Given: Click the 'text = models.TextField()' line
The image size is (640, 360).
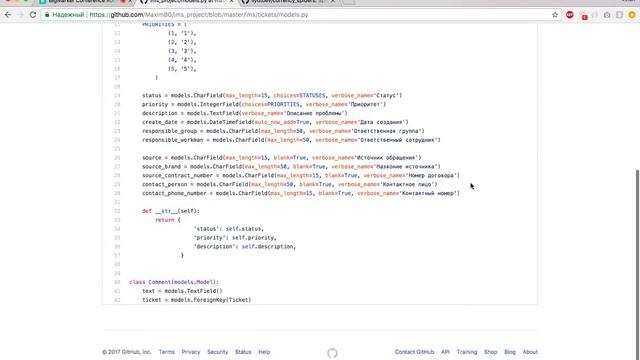Looking at the screenshot, I should [182, 291].
